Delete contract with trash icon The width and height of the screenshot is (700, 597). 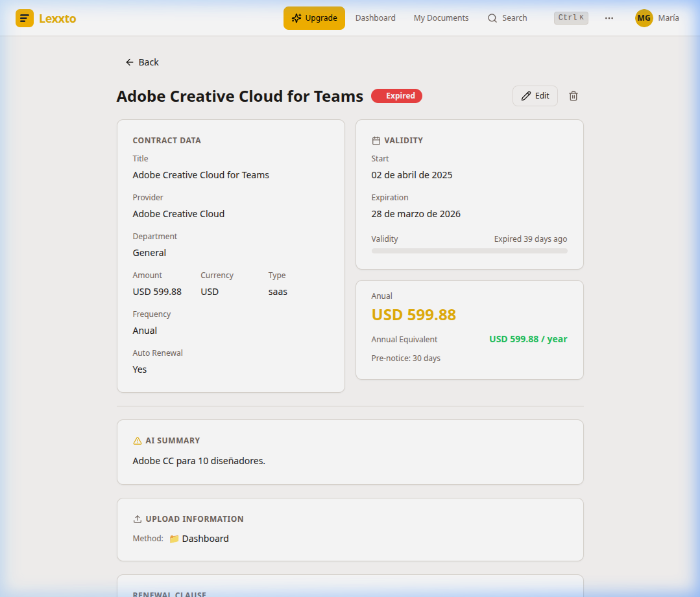(573, 96)
